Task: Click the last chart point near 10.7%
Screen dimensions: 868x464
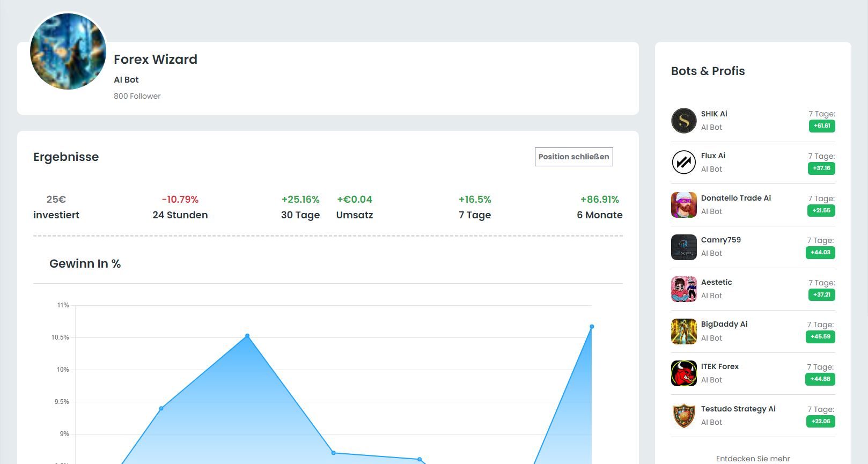Action: 592,326
